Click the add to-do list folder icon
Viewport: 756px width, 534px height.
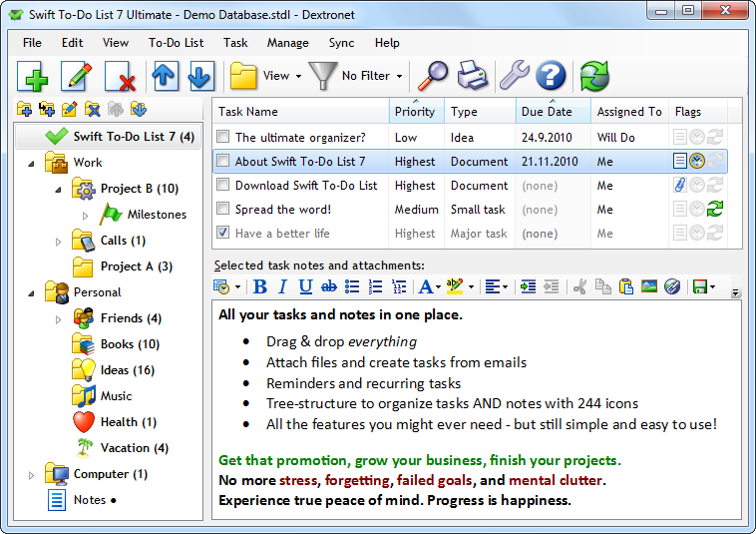pyautogui.click(x=24, y=109)
